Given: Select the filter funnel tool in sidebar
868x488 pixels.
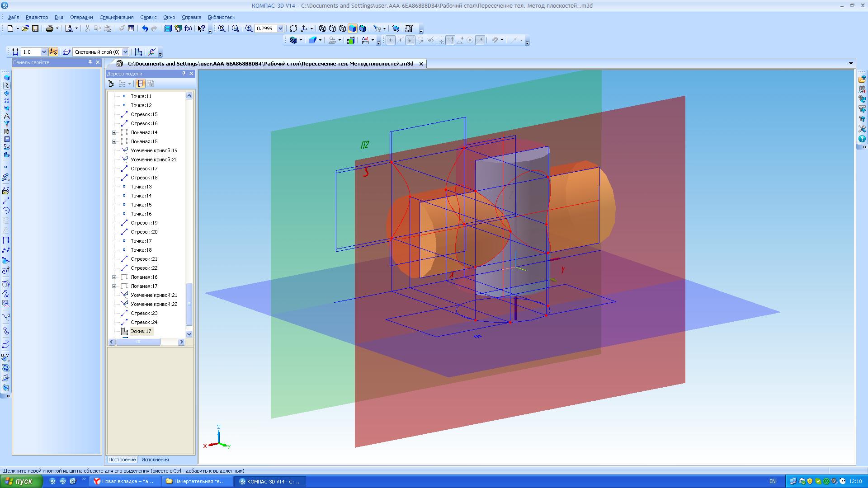Looking at the screenshot, I should pyautogui.click(x=6, y=124).
